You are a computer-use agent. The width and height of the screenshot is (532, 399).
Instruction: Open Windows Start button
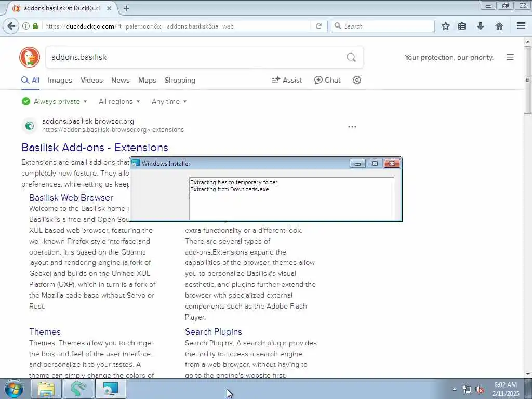click(14, 389)
